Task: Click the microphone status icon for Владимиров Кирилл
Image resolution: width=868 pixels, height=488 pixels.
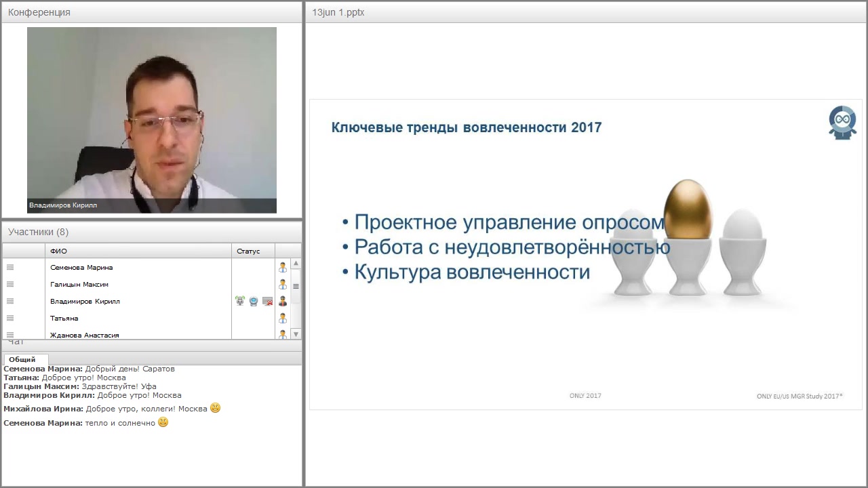Action: click(x=240, y=301)
